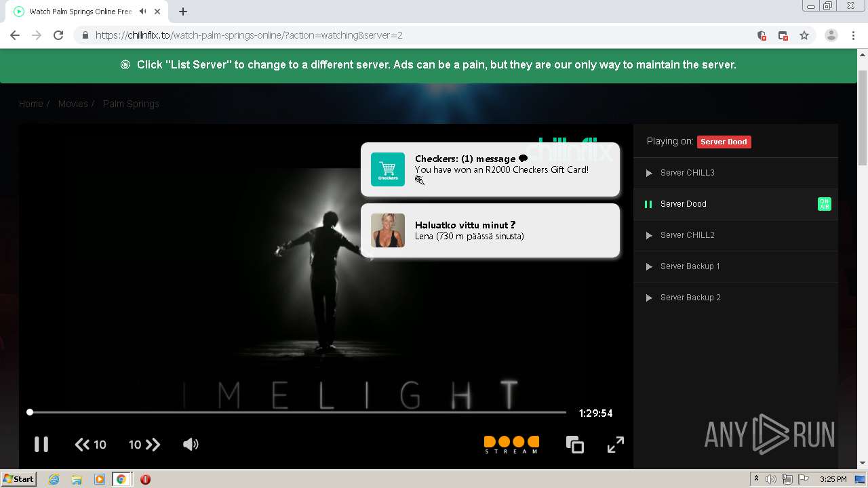Open the Movies breadcrumb link
868x488 pixels.
click(73, 104)
